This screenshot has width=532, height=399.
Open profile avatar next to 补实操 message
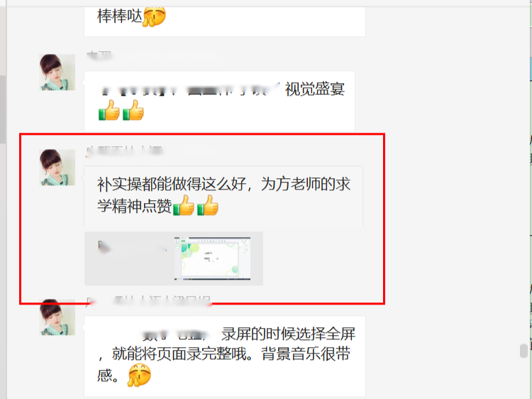tap(57, 167)
